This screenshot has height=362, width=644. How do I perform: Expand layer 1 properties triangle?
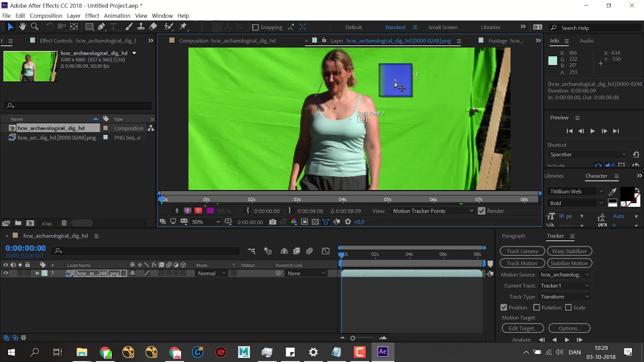37,274
